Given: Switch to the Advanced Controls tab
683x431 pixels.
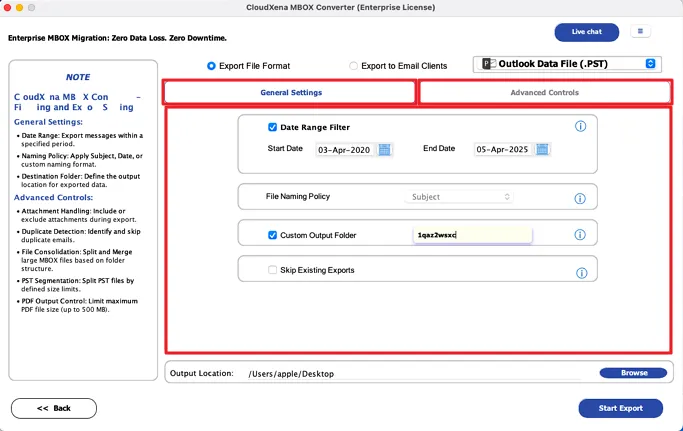Looking at the screenshot, I should click(x=544, y=92).
